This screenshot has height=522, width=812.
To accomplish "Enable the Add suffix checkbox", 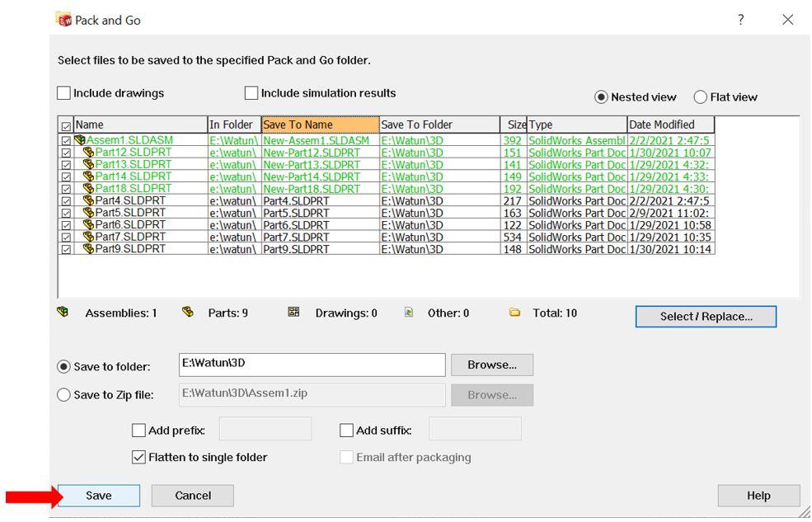I will (346, 430).
